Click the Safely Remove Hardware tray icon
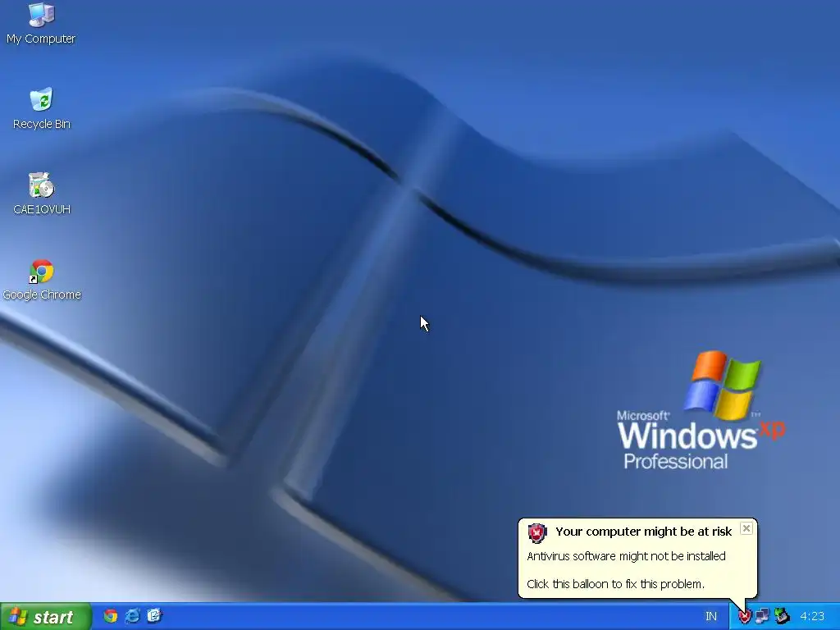Screen dimensions: 840x630 click(782, 616)
